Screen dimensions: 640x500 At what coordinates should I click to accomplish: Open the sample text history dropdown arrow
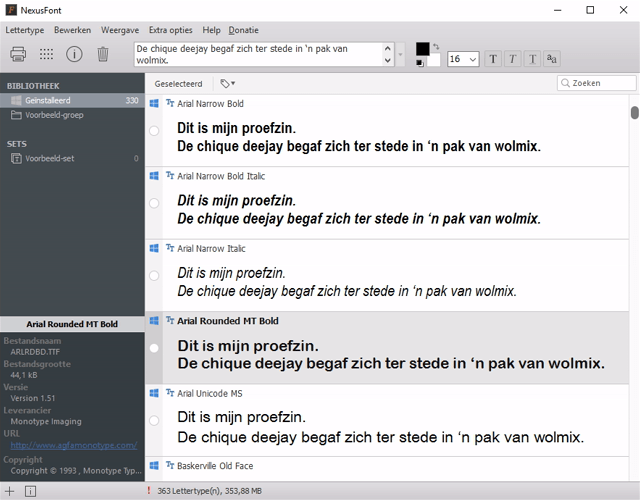tap(400, 54)
